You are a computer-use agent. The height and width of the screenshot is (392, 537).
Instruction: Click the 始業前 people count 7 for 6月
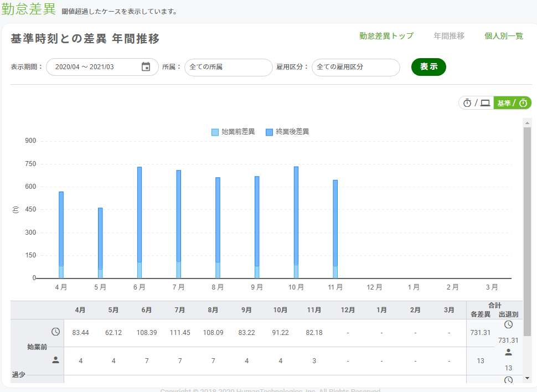coord(147,361)
